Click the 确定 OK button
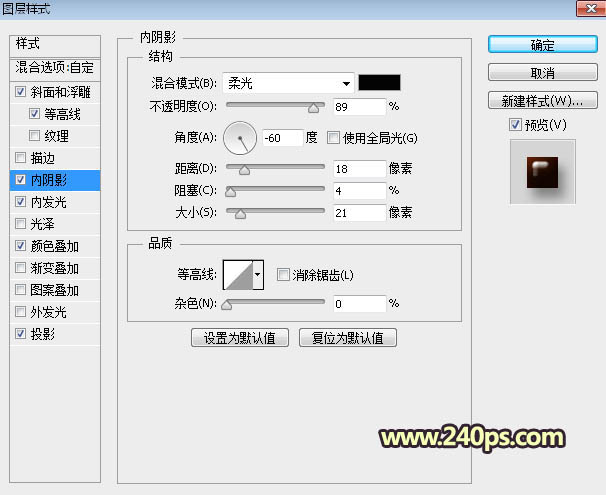This screenshot has width=606, height=495. click(x=543, y=45)
